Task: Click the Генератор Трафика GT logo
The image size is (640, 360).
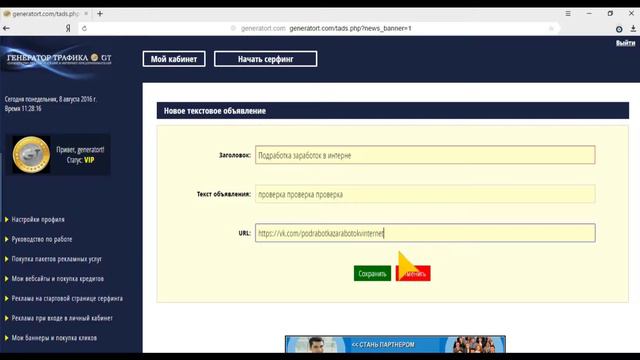Action: point(59,58)
